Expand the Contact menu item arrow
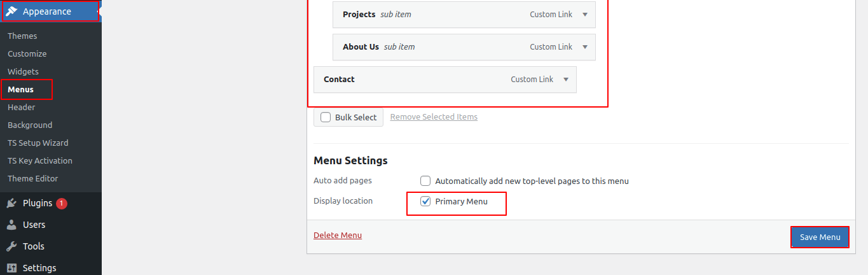Screen dimensions: 868x275 pos(566,80)
